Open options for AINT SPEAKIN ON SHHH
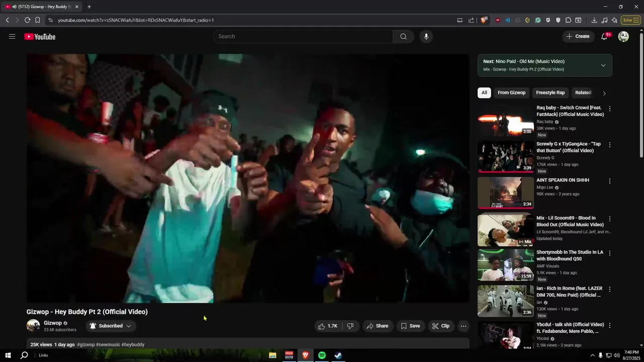Image resolution: width=644 pixels, height=362 pixels. point(610,181)
